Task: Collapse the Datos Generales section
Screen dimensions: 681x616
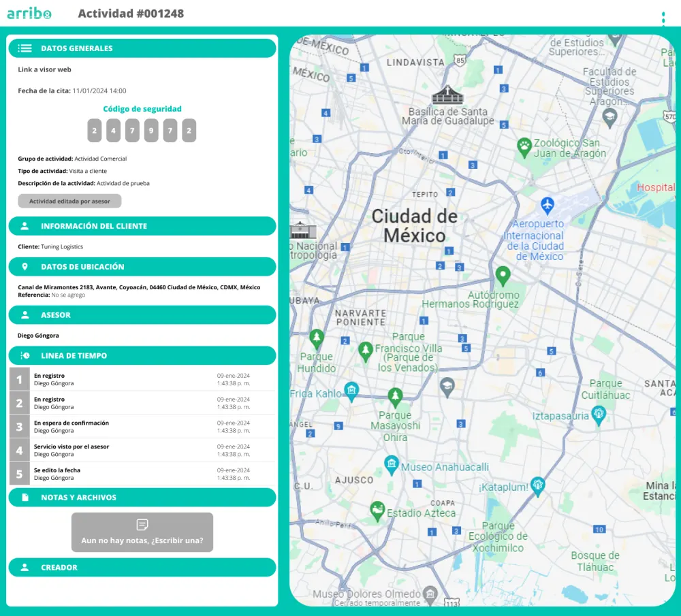Action: tap(142, 48)
